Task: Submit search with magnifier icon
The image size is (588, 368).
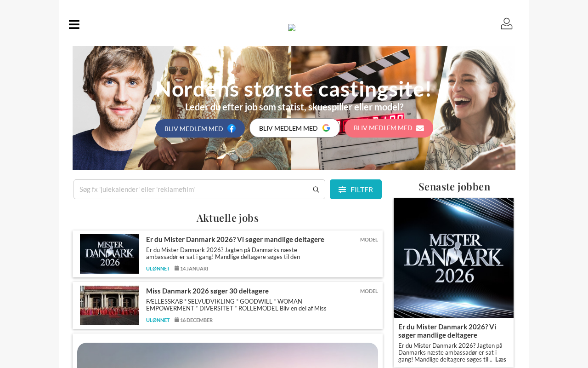Action: click(316, 190)
